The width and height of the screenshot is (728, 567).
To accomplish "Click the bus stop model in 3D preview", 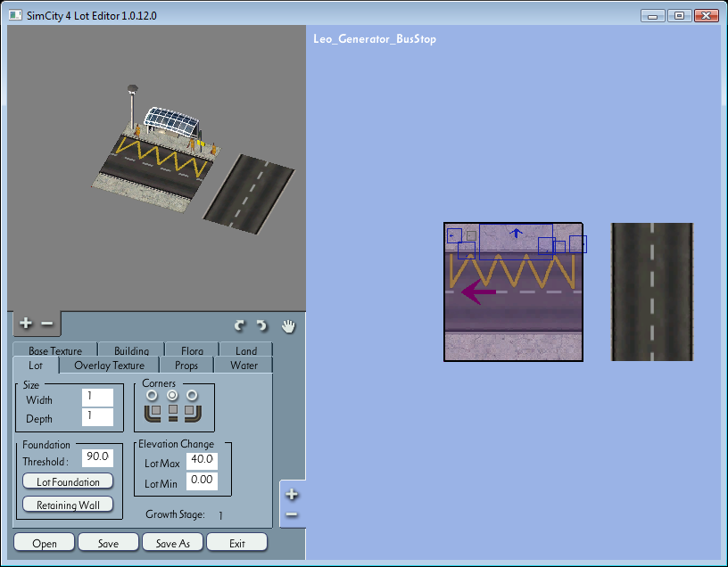I will click(172, 122).
